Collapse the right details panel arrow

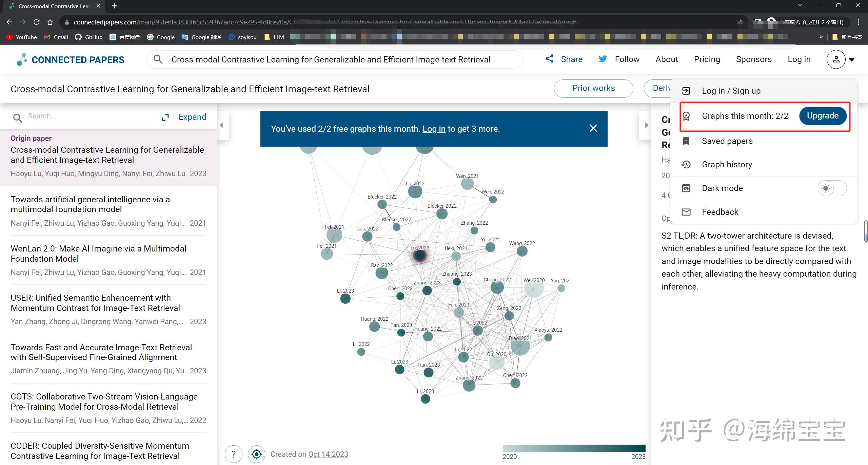646,125
